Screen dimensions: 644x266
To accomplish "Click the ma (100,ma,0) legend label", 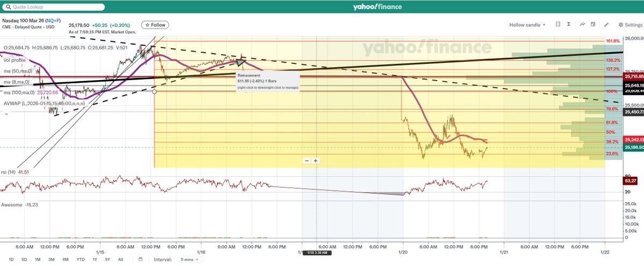I will [19, 92].
